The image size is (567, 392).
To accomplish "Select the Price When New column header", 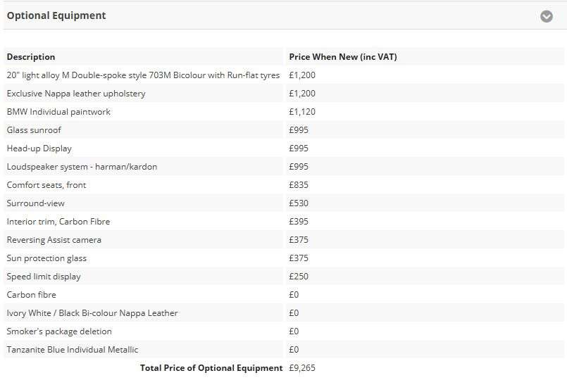I will [x=343, y=57].
